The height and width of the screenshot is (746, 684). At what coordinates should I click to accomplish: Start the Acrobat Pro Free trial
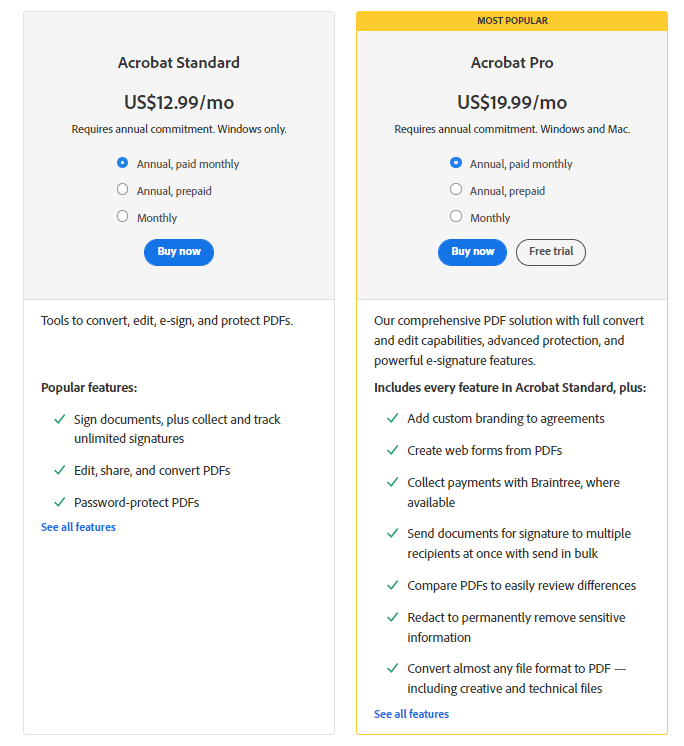pyautogui.click(x=551, y=252)
